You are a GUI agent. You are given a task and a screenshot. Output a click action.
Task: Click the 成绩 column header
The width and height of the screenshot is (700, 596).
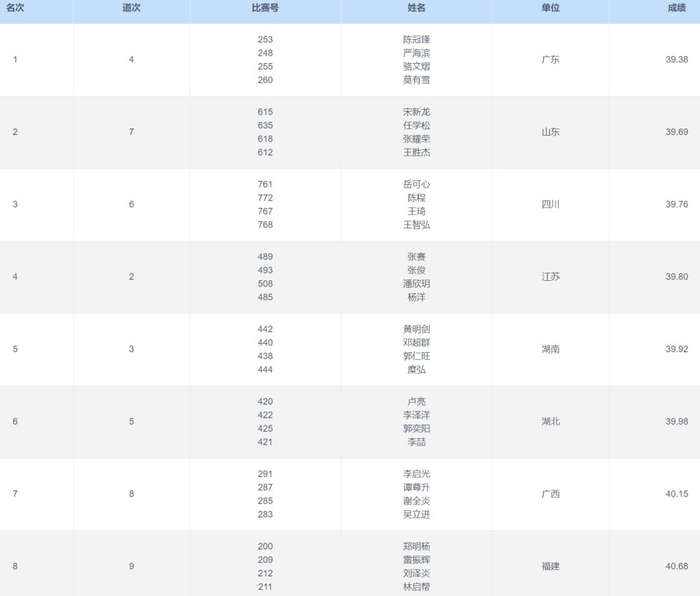pos(677,8)
